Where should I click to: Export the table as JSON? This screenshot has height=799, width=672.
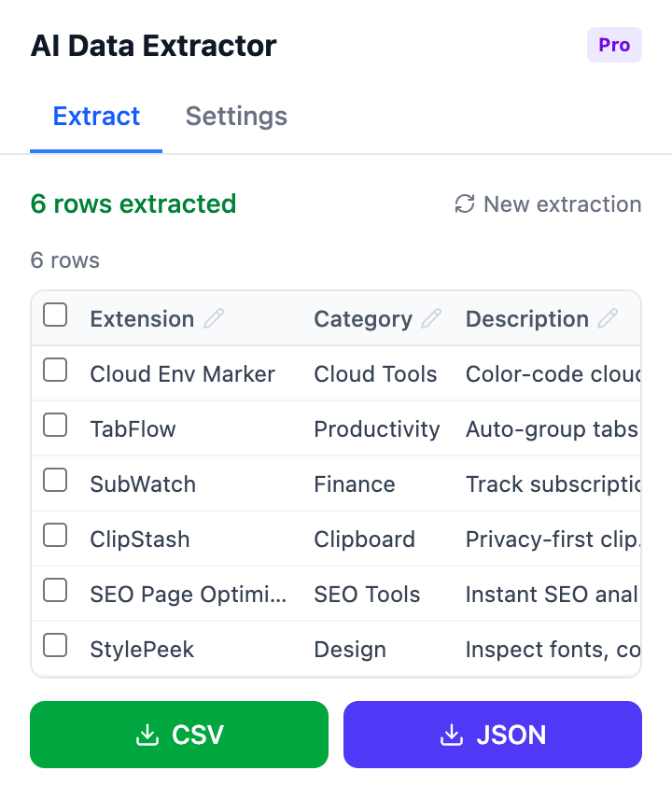[x=492, y=735]
